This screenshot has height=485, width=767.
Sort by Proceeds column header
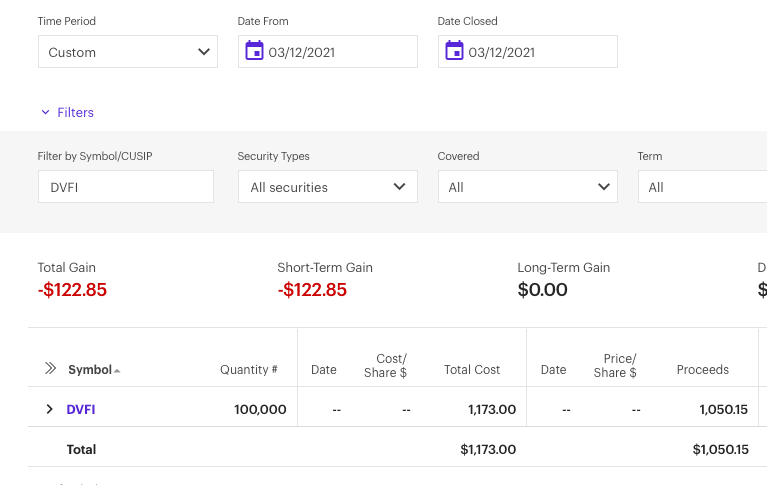(703, 370)
